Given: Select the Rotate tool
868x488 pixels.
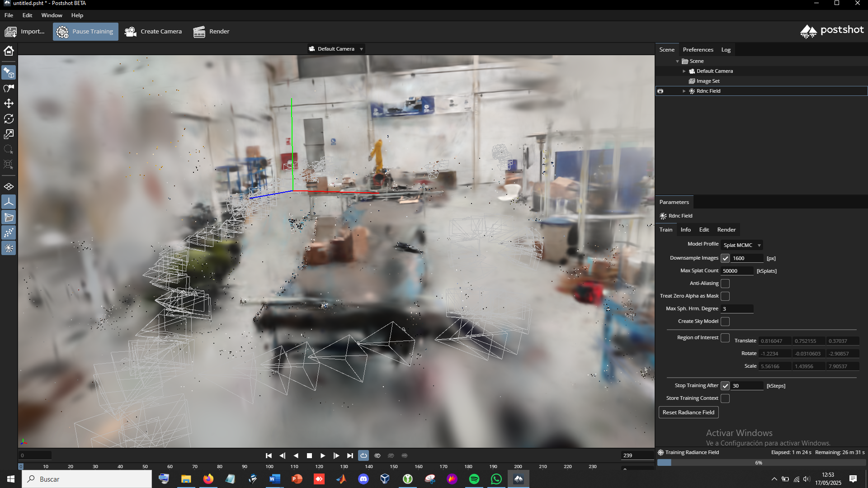Looking at the screenshot, I should click(9, 119).
